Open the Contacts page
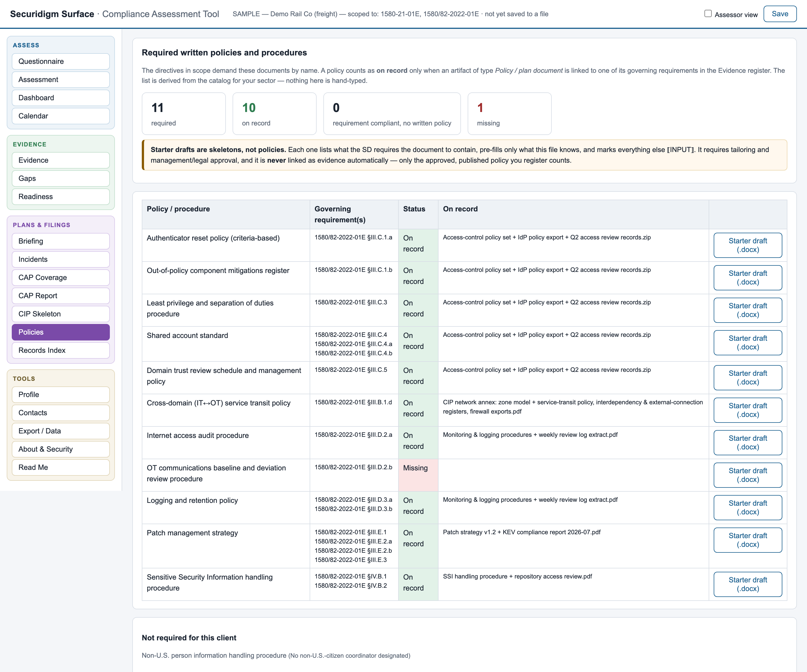 [61, 413]
